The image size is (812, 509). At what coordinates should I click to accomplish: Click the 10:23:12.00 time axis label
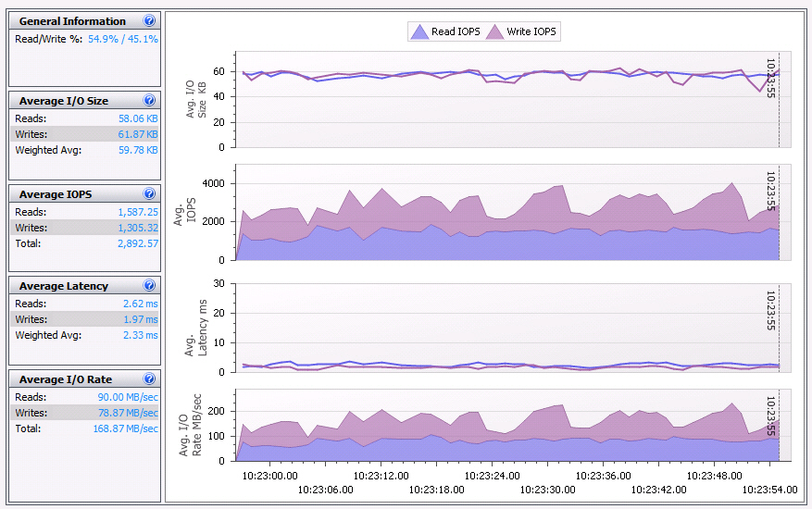[381, 476]
